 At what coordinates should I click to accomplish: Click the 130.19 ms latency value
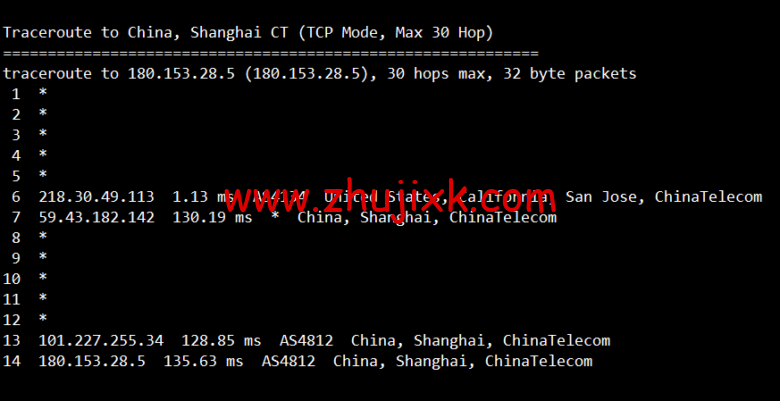[x=212, y=217]
